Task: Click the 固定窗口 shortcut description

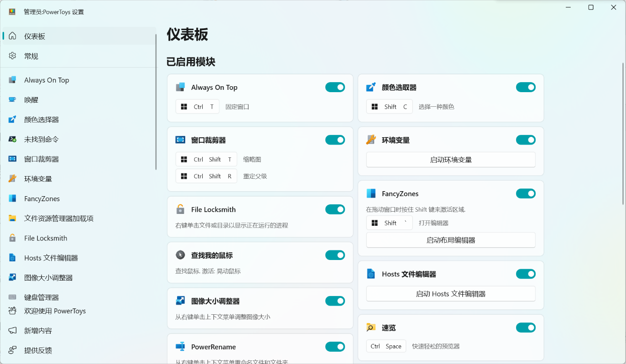Action: (237, 107)
